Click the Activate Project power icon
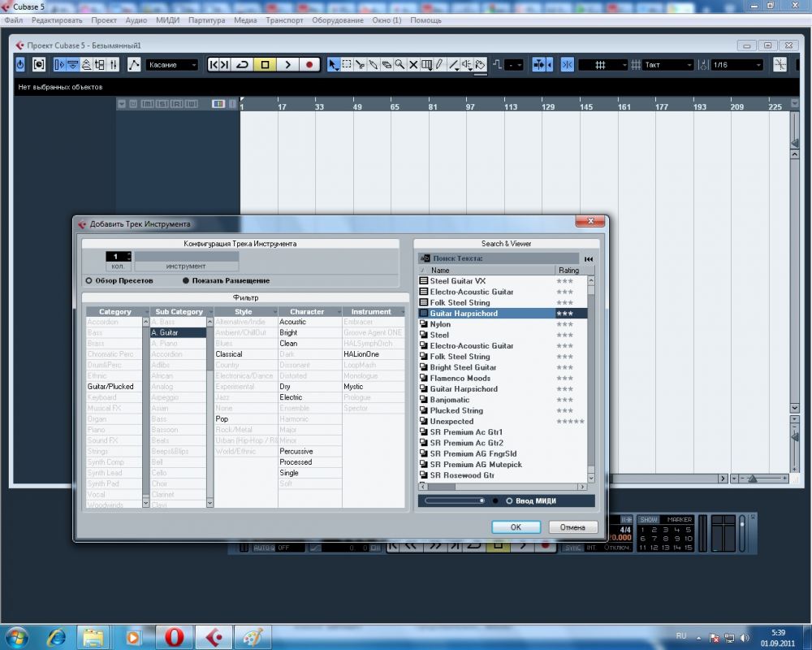The width and height of the screenshot is (812, 650). (20, 65)
